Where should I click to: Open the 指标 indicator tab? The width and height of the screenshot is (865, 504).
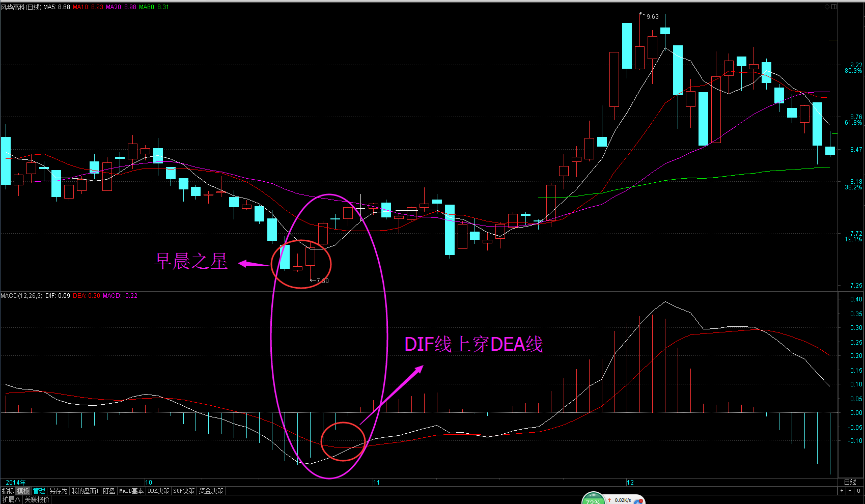pyautogui.click(x=8, y=491)
